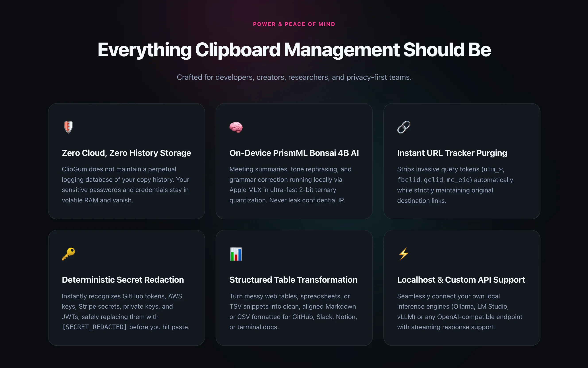Click 'Structured Table Transformation' heading
The image size is (588, 368).
pyautogui.click(x=293, y=280)
